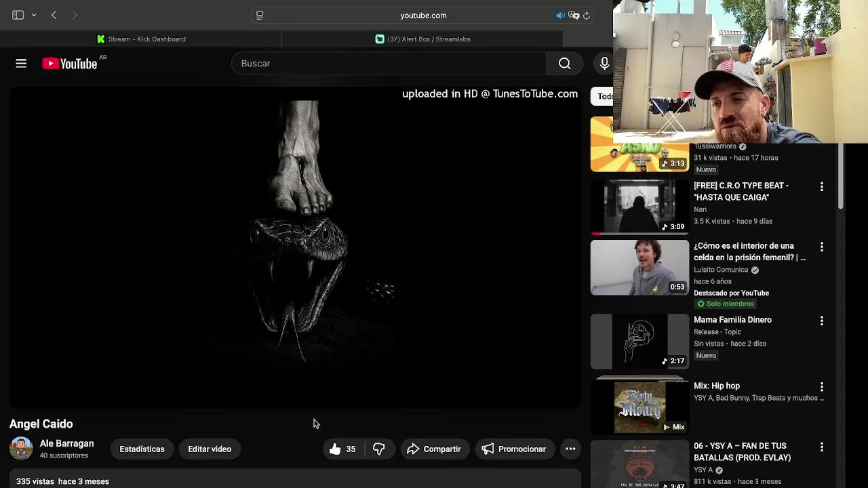Click the magnifier search button

pos(564,63)
